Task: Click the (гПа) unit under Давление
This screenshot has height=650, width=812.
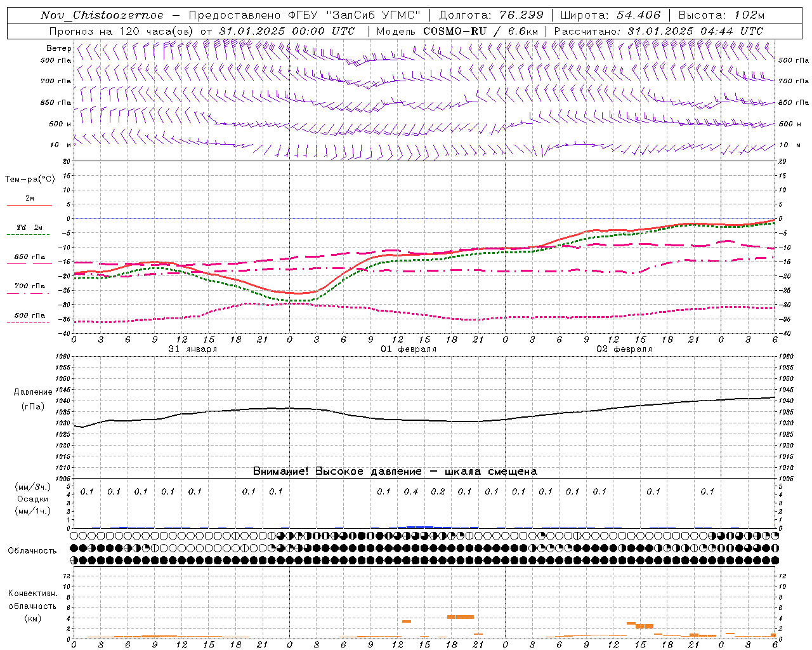Action: [x=33, y=406]
